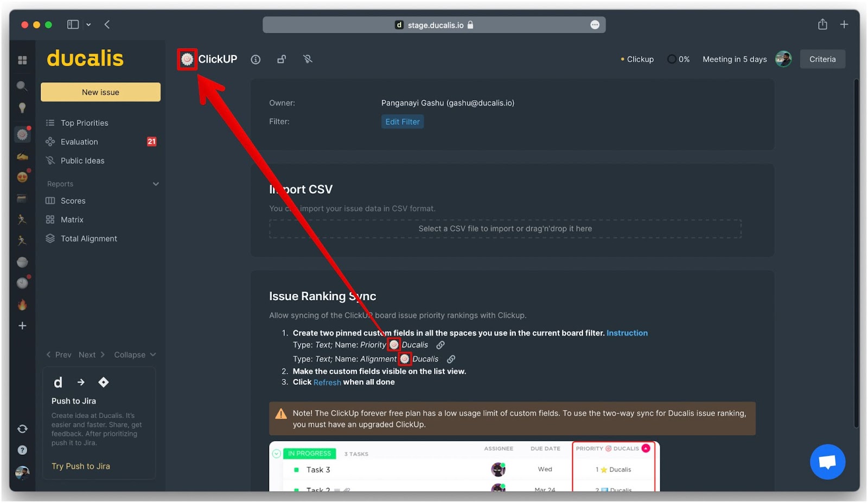Click the crossed-out bulb icon in header
The width and height of the screenshot is (868, 503).
pos(308,59)
